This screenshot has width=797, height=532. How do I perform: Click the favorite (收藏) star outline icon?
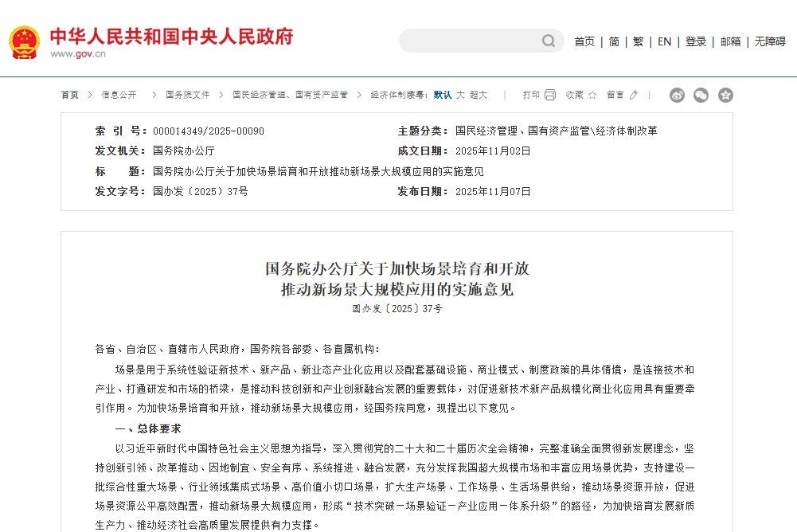(x=593, y=95)
